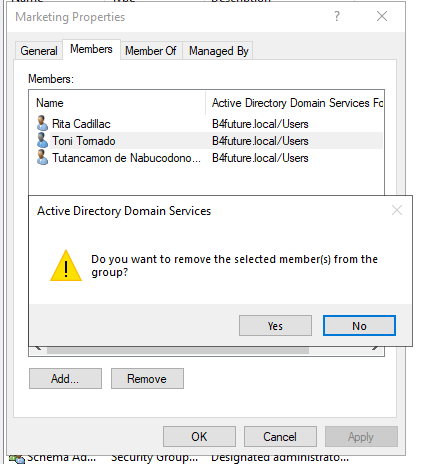440x464 pixels.
Task: Click the Cancel button
Action: click(280, 437)
